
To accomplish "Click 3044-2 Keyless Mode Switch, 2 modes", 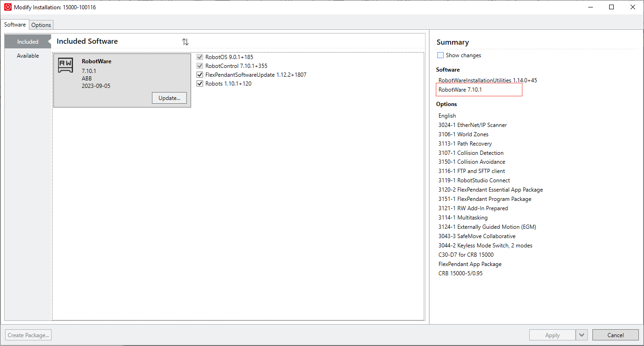I will 485,246.
